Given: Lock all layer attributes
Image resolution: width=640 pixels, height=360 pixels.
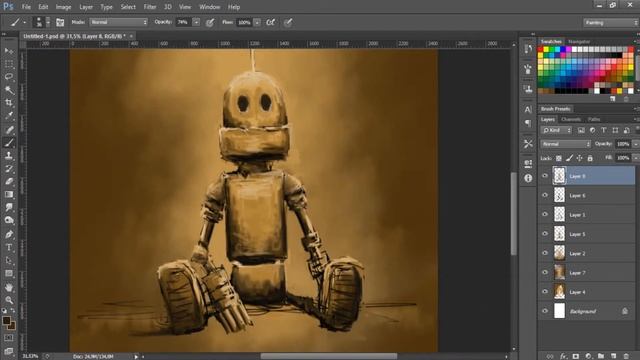Looking at the screenshot, I should 590,158.
